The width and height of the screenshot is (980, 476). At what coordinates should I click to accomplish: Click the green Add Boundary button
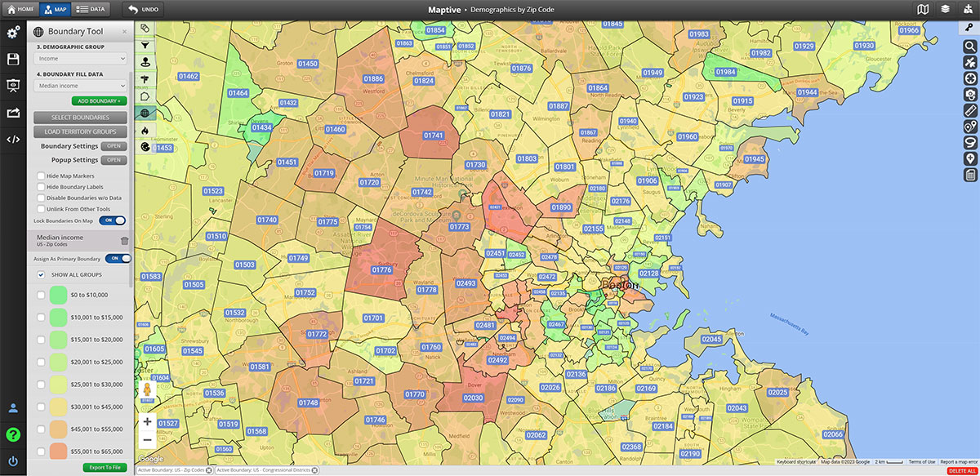[x=99, y=101]
